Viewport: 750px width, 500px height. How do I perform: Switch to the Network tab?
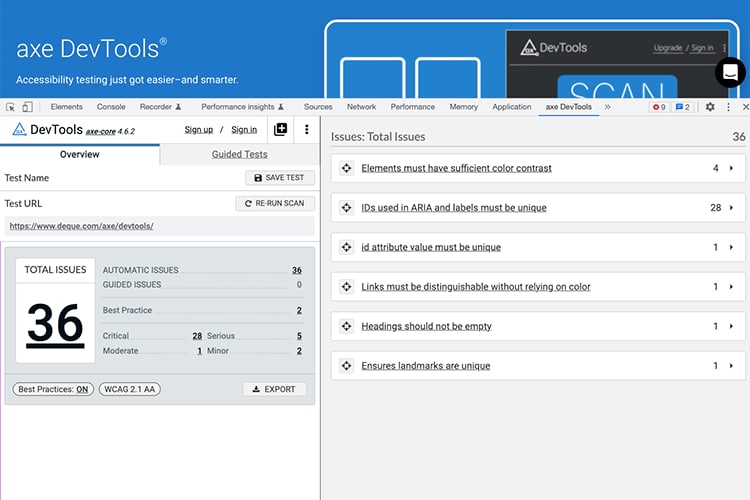[362, 107]
